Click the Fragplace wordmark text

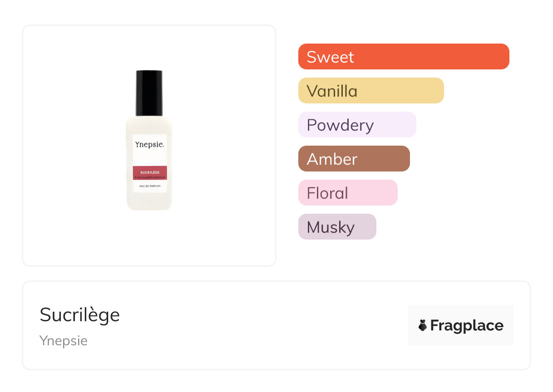click(467, 326)
